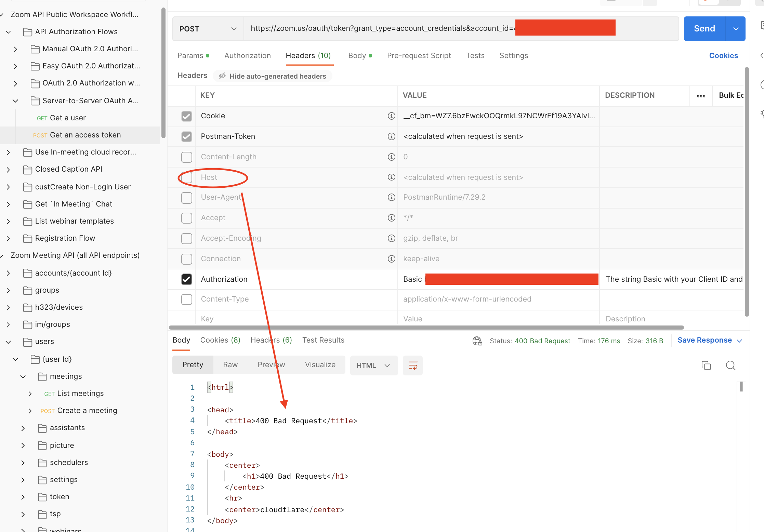This screenshot has width=764, height=532.
Task: Enable the Content-Type header checkbox
Action: click(x=186, y=300)
